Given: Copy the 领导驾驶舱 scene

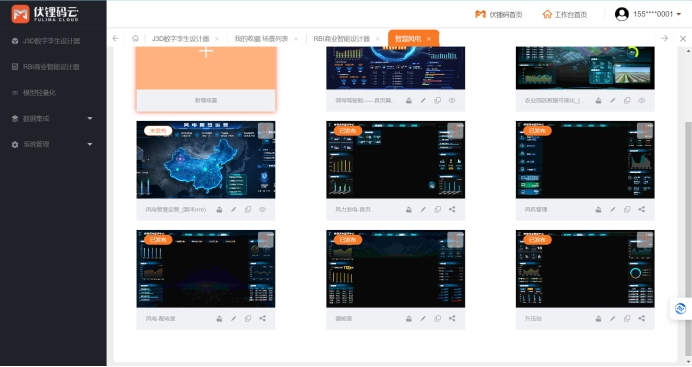Looking at the screenshot, I should (x=437, y=101).
